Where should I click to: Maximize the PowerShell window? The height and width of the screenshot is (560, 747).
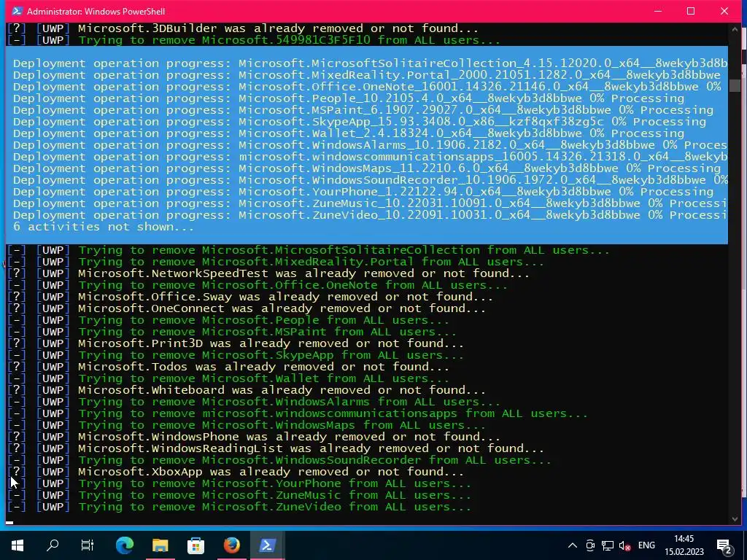click(691, 11)
